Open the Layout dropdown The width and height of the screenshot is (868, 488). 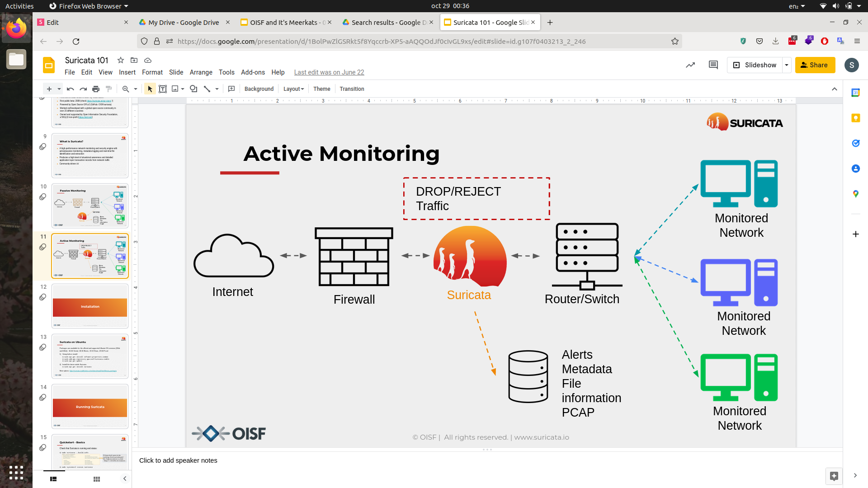(x=293, y=89)
